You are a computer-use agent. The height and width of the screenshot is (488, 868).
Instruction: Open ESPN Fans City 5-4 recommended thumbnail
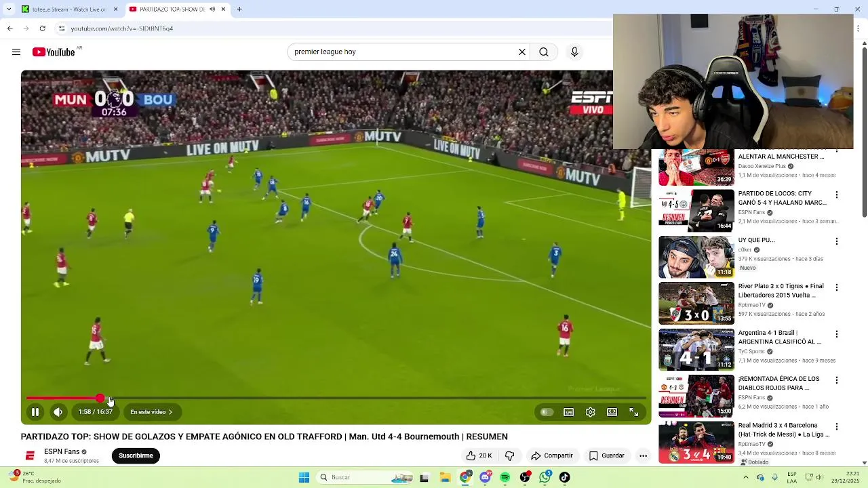tap(696, 211)
